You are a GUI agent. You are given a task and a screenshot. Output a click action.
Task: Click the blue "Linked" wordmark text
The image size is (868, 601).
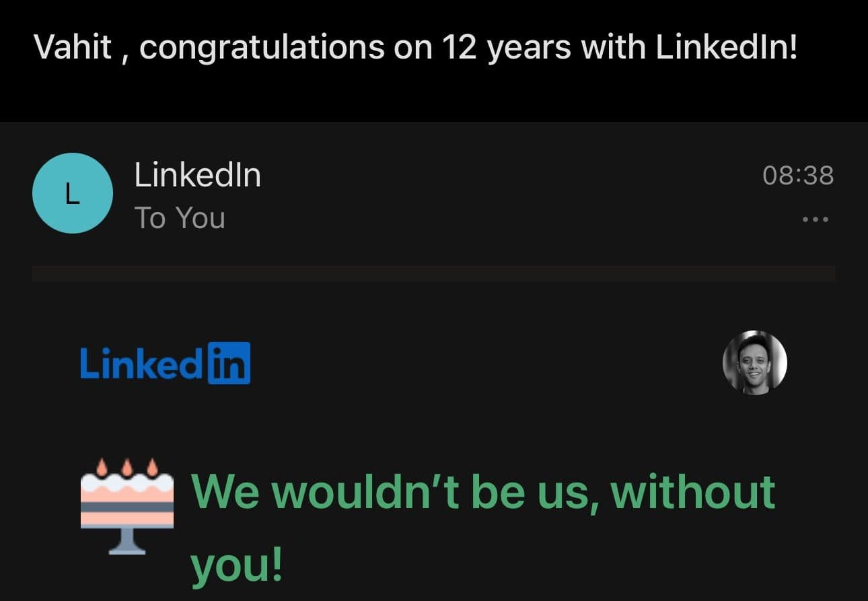tap(143, 363)
